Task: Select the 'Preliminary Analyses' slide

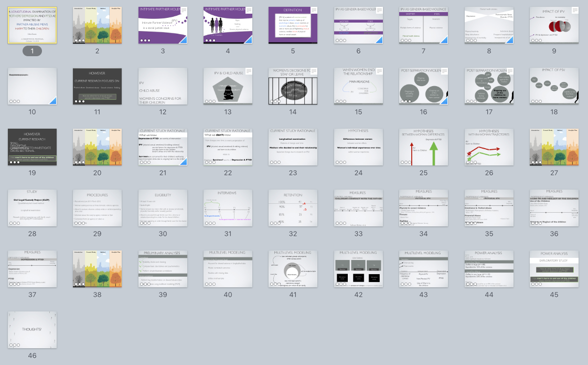Action: 163,268
